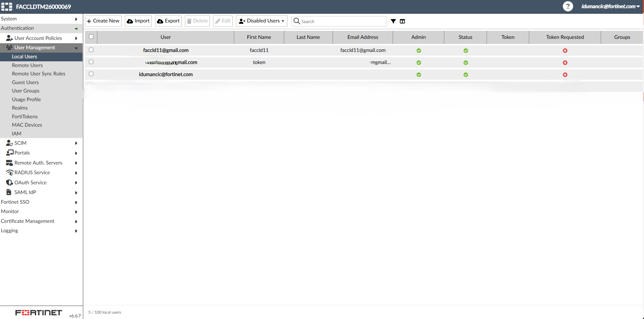Viewport: 644px width, 319px height.
Task: Click the Create New button
Action: tap(103, 21)
